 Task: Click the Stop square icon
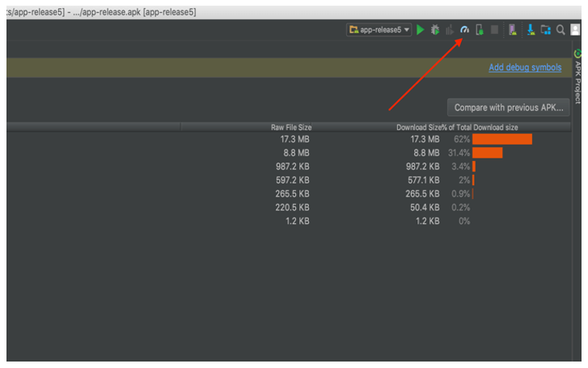click(495, 30)
